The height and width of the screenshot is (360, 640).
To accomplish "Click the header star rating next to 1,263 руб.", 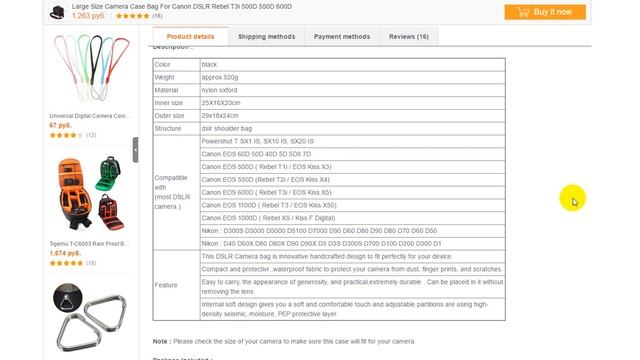I will click(132, 16).
